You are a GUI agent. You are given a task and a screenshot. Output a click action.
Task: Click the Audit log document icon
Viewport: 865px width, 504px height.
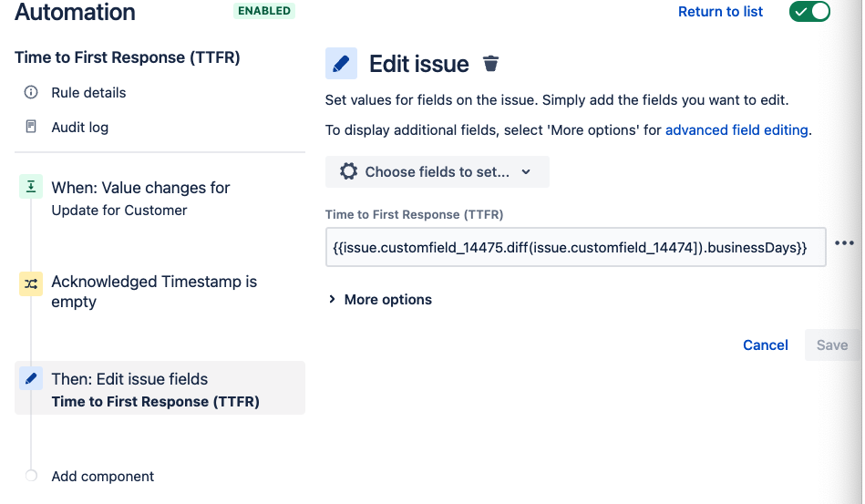[31, 127]
